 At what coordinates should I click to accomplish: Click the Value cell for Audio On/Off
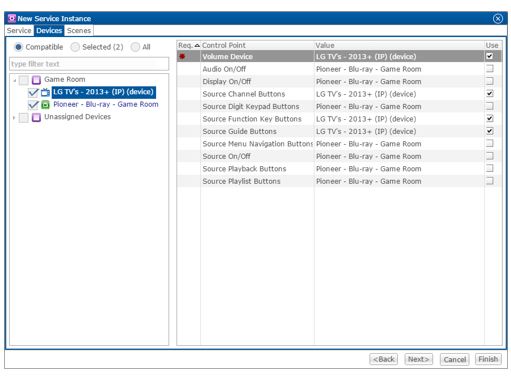point(399,69)
